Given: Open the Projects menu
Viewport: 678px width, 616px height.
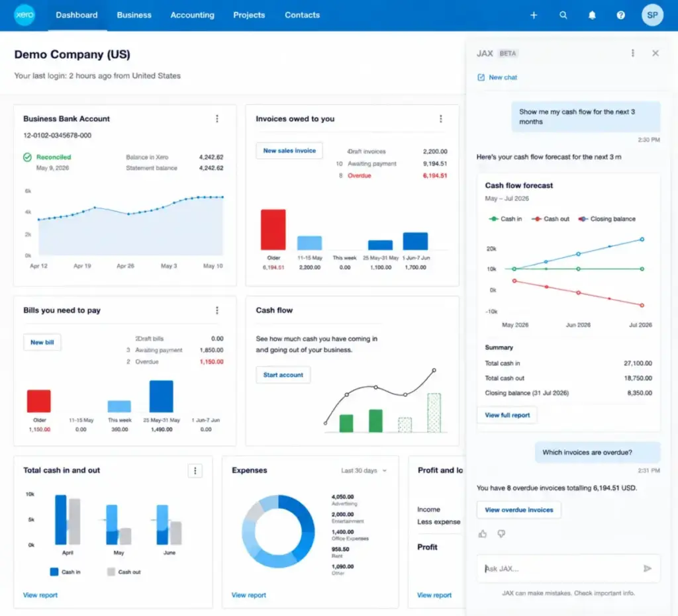Looking at the screenshot, I should [x=249, y=15].
